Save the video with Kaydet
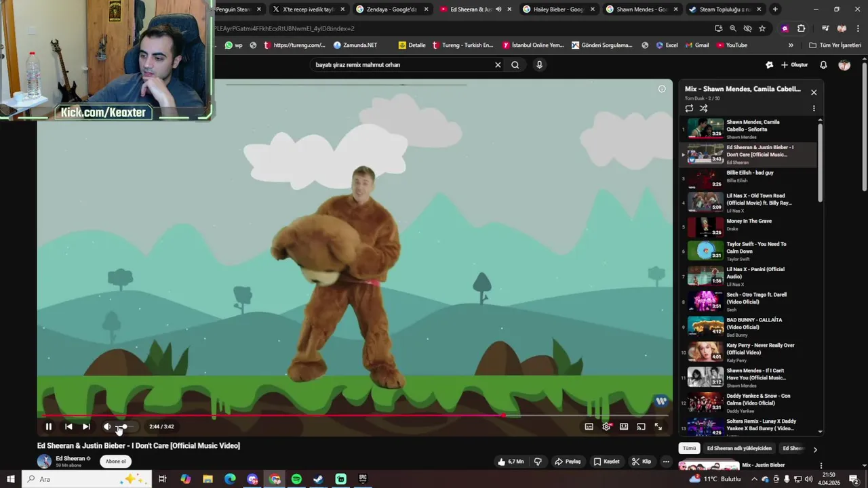 point(607,462)
